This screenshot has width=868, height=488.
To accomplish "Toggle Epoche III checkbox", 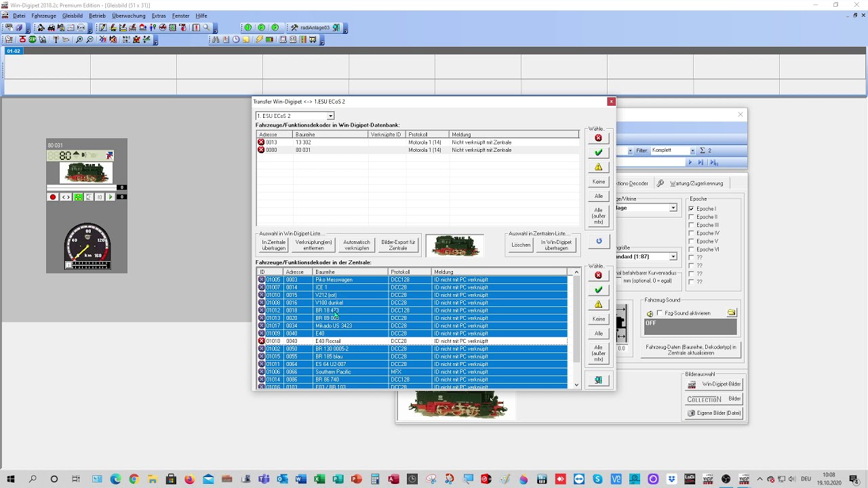I will click(x=691, y=225).
